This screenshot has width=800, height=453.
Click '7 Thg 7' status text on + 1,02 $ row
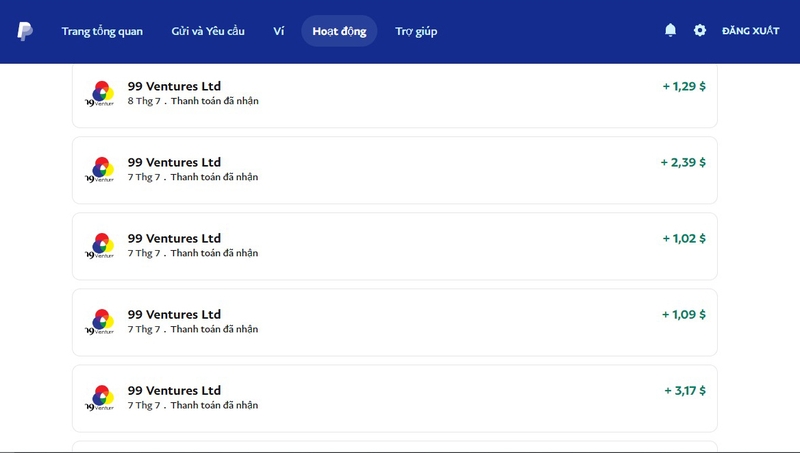coord(193,253)
